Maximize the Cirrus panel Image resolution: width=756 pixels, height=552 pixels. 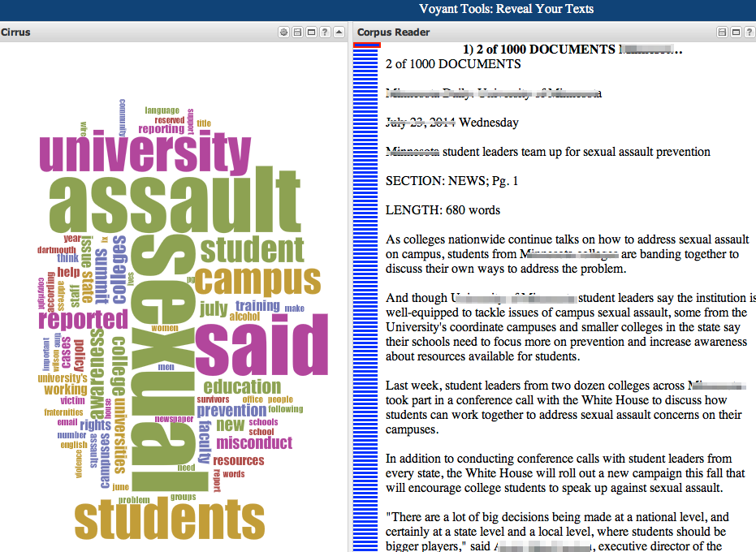311,32
